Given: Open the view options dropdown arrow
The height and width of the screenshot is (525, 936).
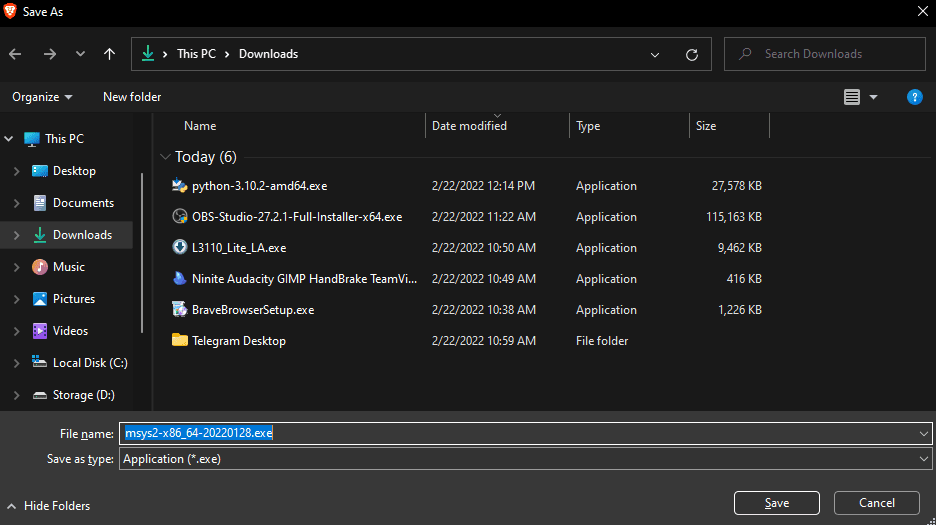Looking at the screenshot, I should (x=873, y=97).
